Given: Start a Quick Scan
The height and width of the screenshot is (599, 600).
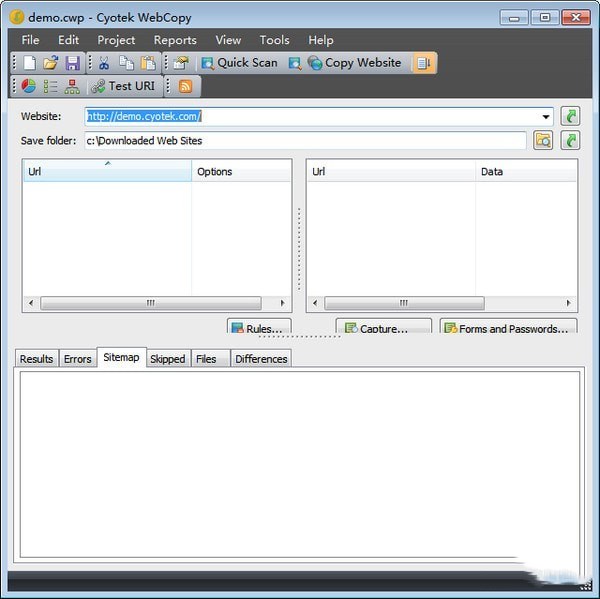Looking at the screenshot, I should [240, 63].
